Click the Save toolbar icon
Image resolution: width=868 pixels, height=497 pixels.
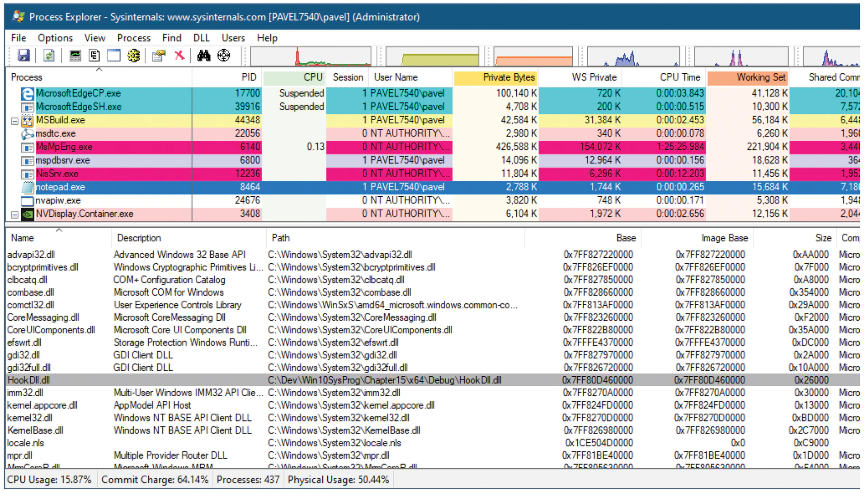[x=24, y=56]
